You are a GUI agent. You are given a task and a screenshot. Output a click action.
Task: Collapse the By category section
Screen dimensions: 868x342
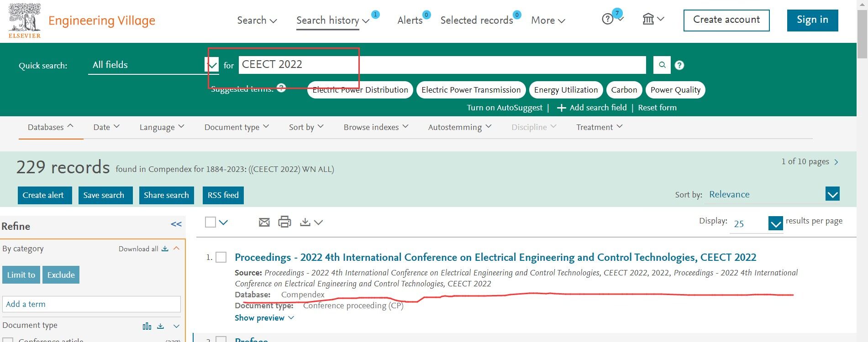[176, 249]
